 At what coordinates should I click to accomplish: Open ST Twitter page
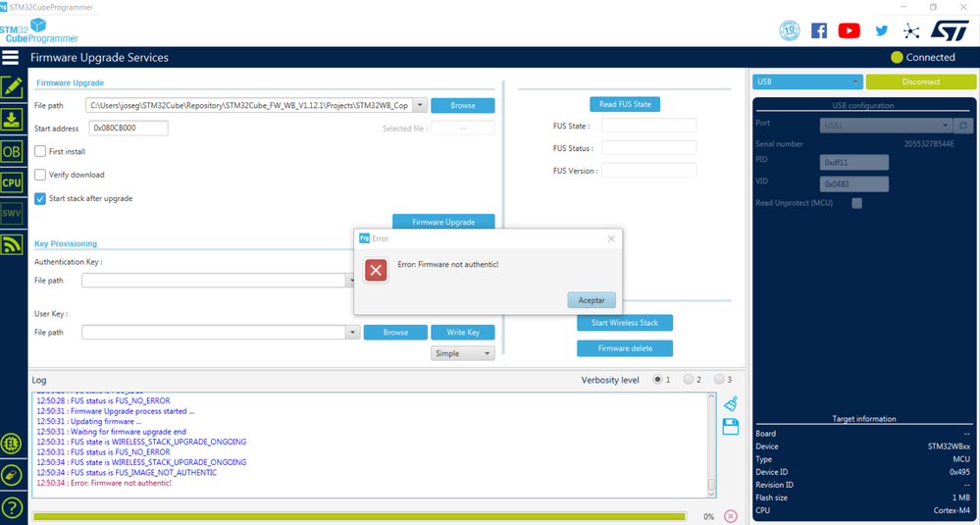[881, 30]
